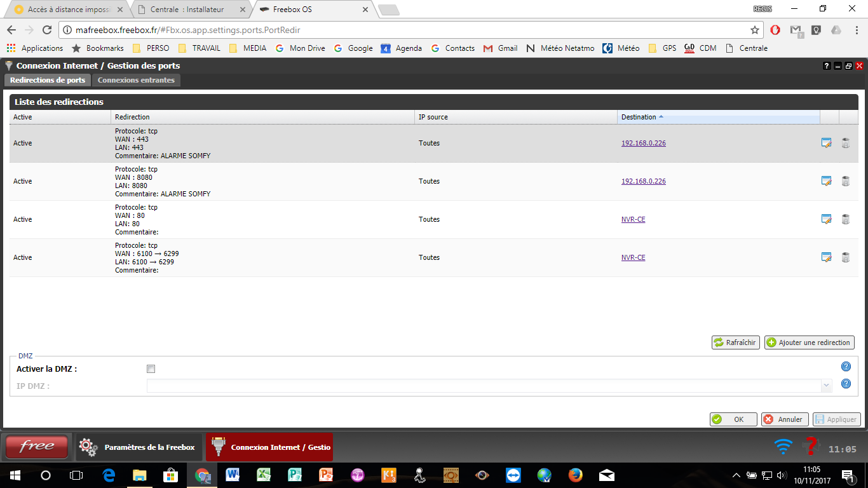Sort by the Active column header
The image size is (868, 488).
tap(60, 117)
